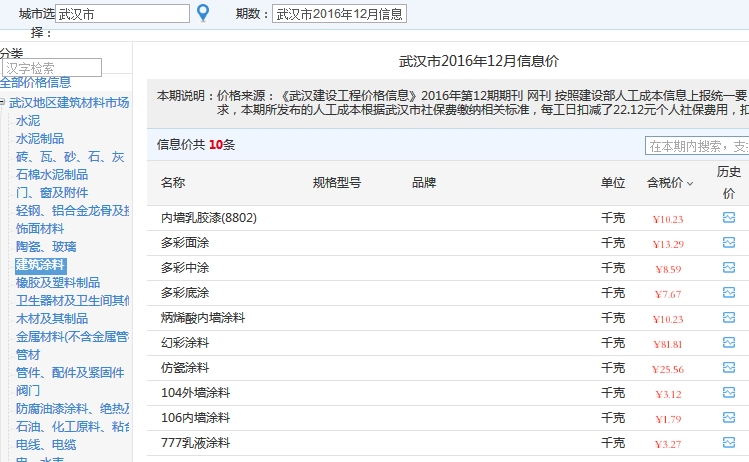Click the 武汉市2016年12月信息价 page title

[479, 61]
